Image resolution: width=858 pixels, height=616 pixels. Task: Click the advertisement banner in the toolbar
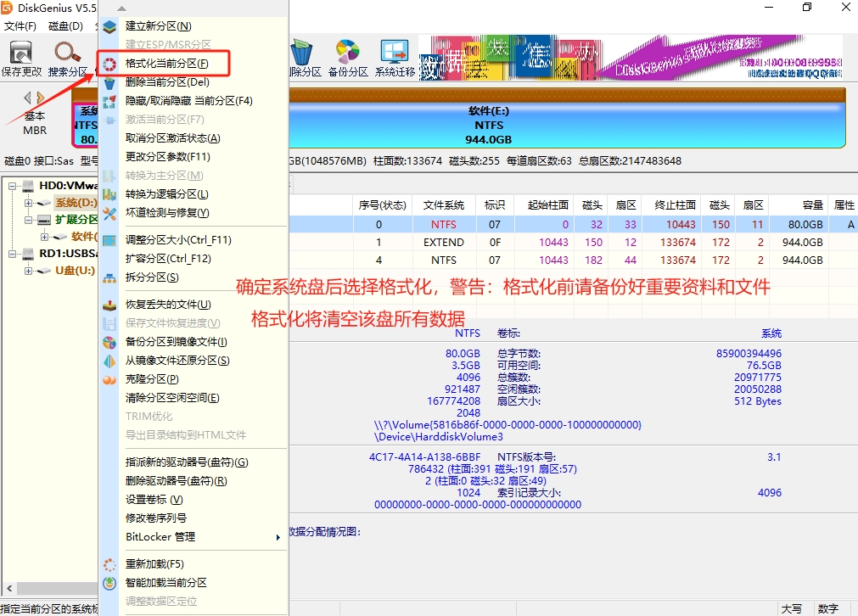pyautogui.click(x=631, y=58)
